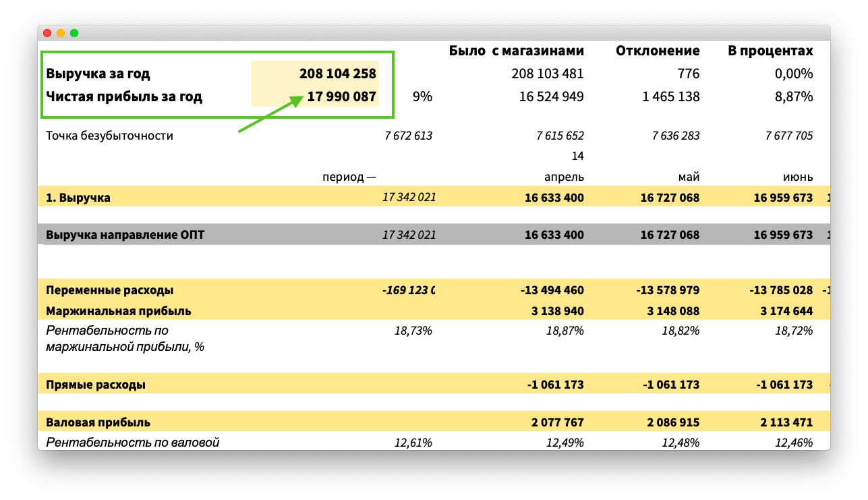
Task: Select the 9% cell beside net profit
Action: [422, 96]
